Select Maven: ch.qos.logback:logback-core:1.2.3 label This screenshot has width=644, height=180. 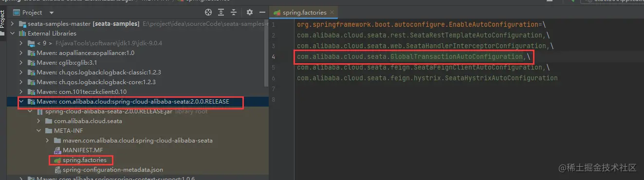96,82
